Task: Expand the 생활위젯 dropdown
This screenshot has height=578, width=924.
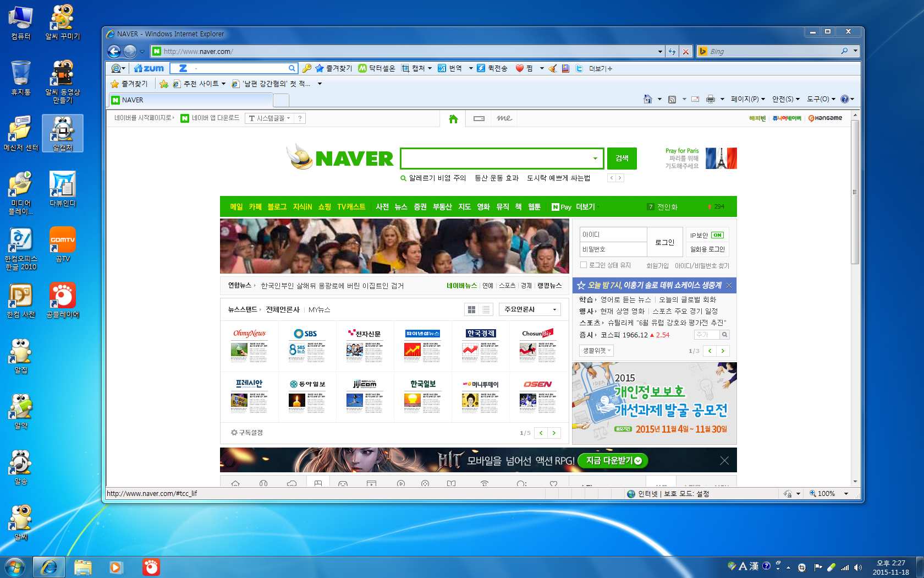Action: coord(597,351)
